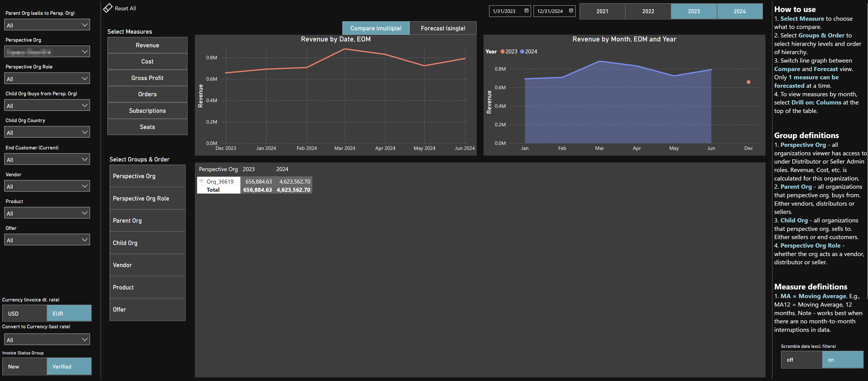Click Revenue by Month, EOM and Year title
Screen dimensions: 868x381
624,39
